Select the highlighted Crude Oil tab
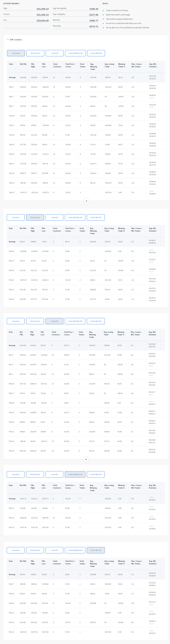 click(54, 321)
